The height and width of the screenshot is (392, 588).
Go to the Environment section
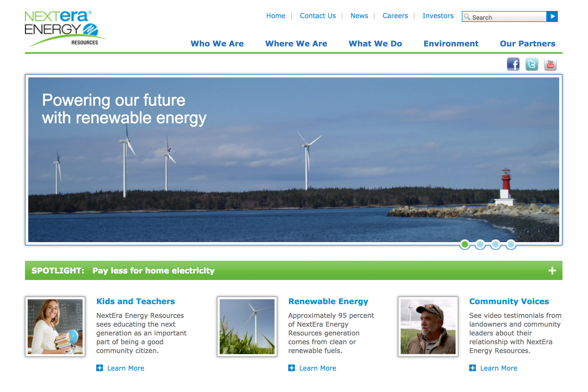tap(451, 44)
